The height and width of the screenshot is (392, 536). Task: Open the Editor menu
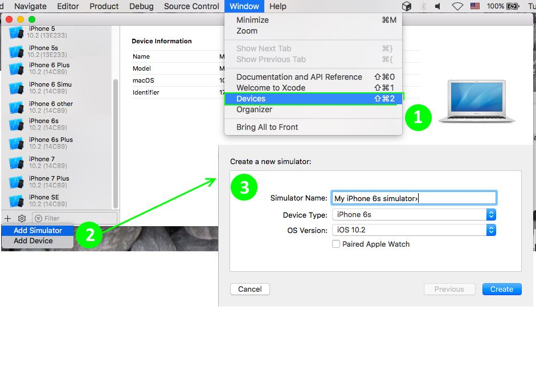(68, 6)
